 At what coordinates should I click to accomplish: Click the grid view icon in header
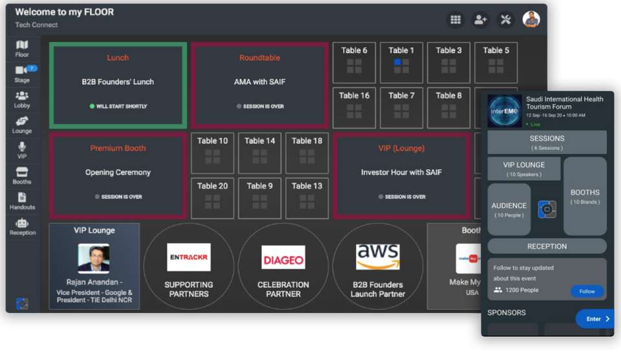click(x=455, y=19)
